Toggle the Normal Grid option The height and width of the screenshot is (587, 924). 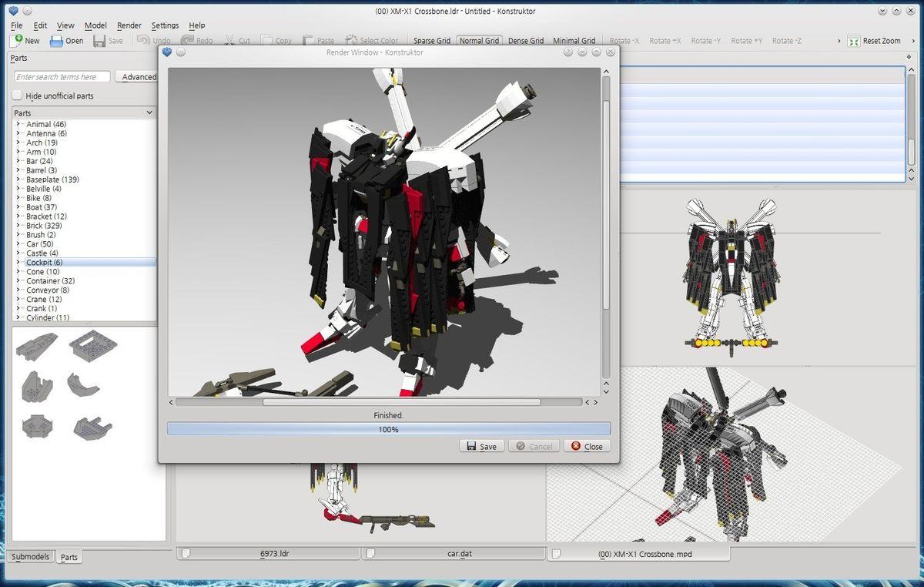point(480,41)
